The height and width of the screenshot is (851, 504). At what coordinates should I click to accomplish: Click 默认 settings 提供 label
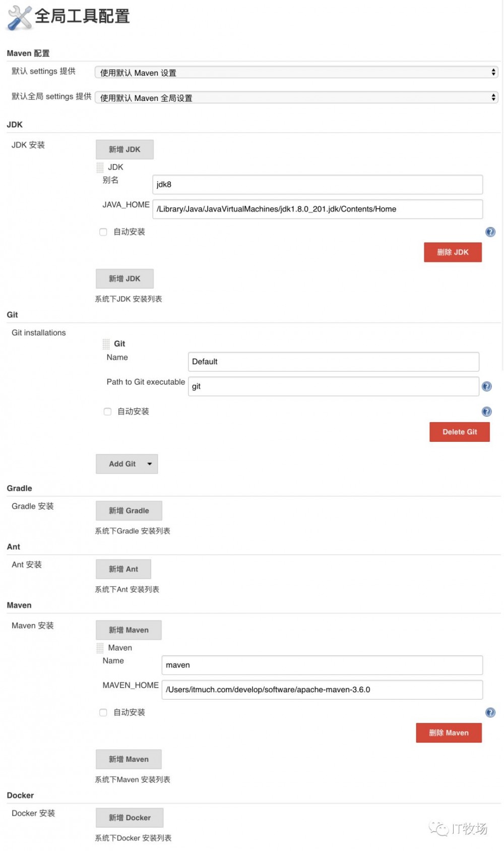pyautogui.click(x=43, y=71)
